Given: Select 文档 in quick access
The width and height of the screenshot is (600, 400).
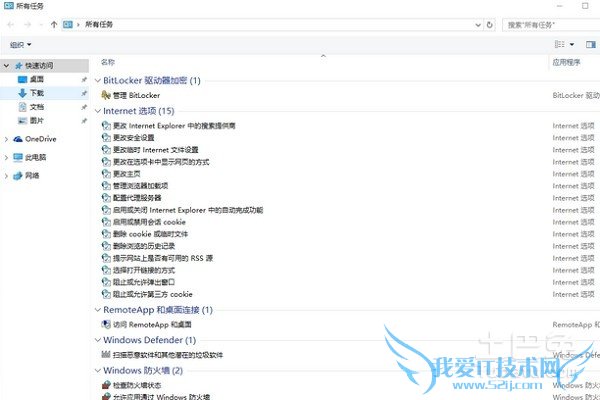Looking at the screenshot, I should [x=37, y=107].
